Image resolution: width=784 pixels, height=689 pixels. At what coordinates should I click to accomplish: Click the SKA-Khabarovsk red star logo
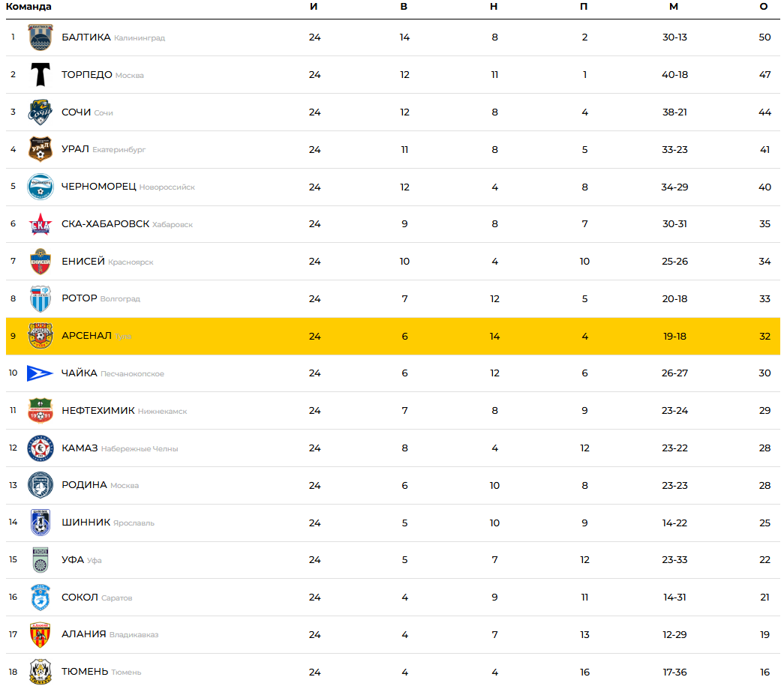[41, 224]
